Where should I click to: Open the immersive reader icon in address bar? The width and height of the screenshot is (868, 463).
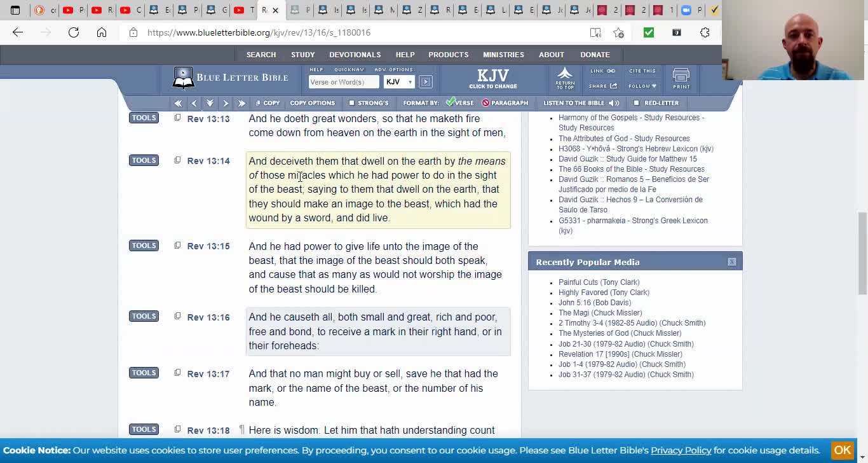coord(595,32)
